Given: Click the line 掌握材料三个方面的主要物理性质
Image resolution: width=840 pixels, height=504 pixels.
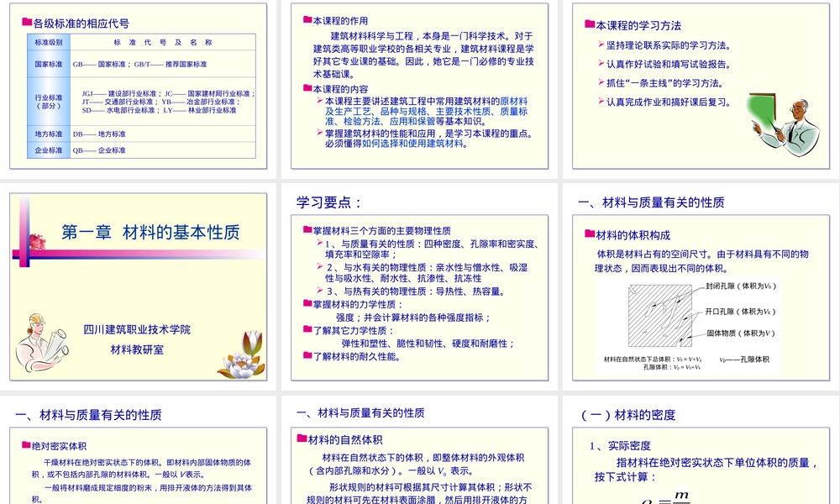Looking at the screenshot, I should 382,231.
